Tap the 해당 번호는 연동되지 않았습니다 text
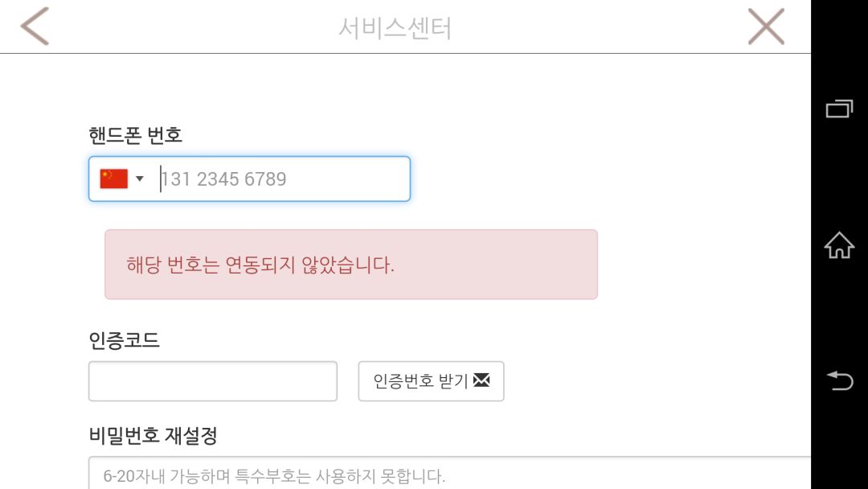868x489 pixels. tap(260, 265)
